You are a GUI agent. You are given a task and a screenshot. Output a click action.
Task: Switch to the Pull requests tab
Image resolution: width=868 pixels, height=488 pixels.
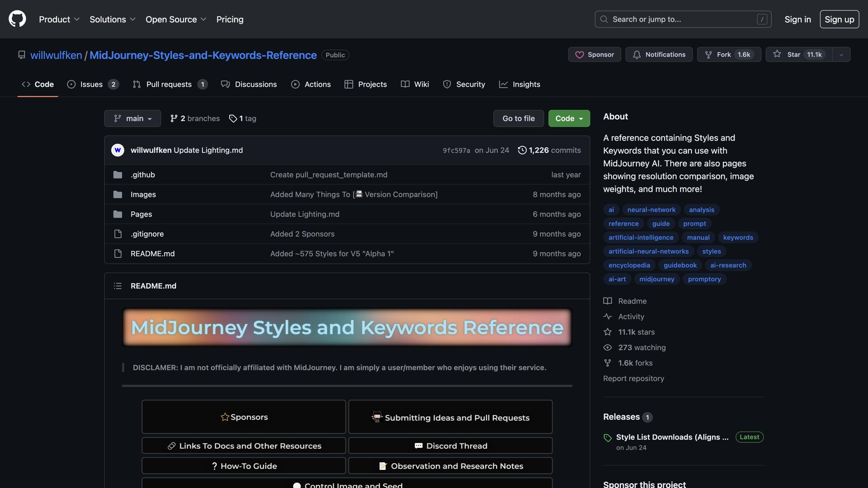point(169,84)
